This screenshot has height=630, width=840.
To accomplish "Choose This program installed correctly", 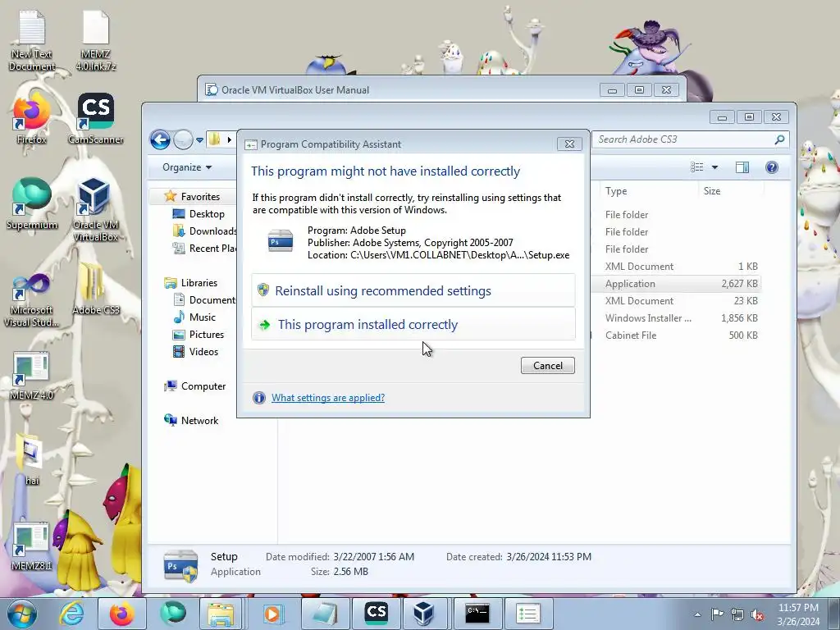I will point(413,324).
